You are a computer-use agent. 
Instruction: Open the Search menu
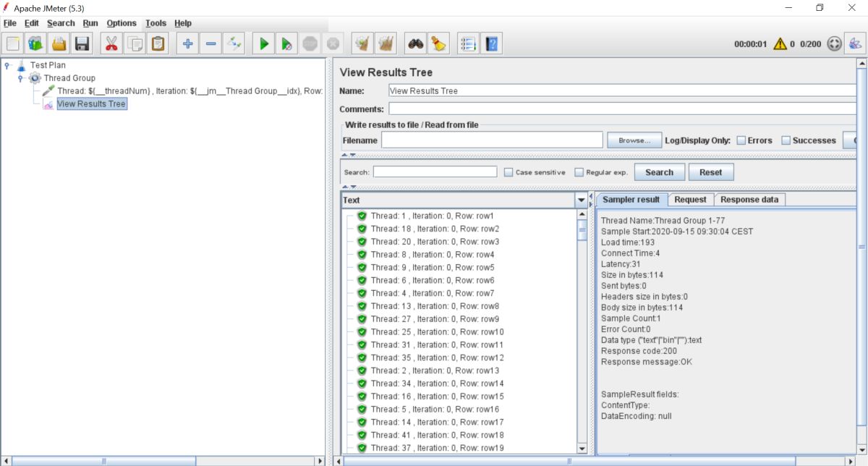pos(61,23)
